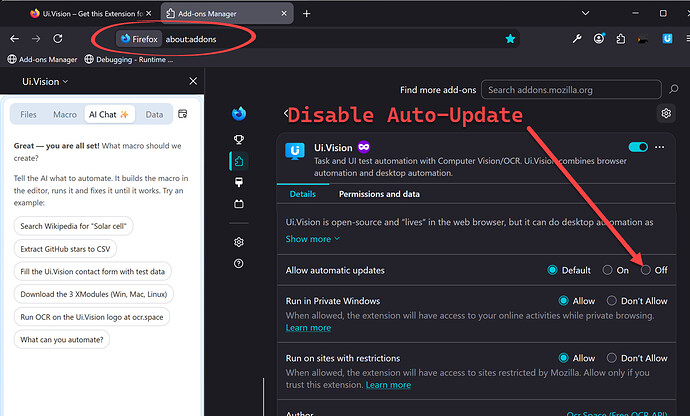The height and width of the screenshot is (416, 690).
Task: Open the list all tabs chevron
Action: (585, 13)
